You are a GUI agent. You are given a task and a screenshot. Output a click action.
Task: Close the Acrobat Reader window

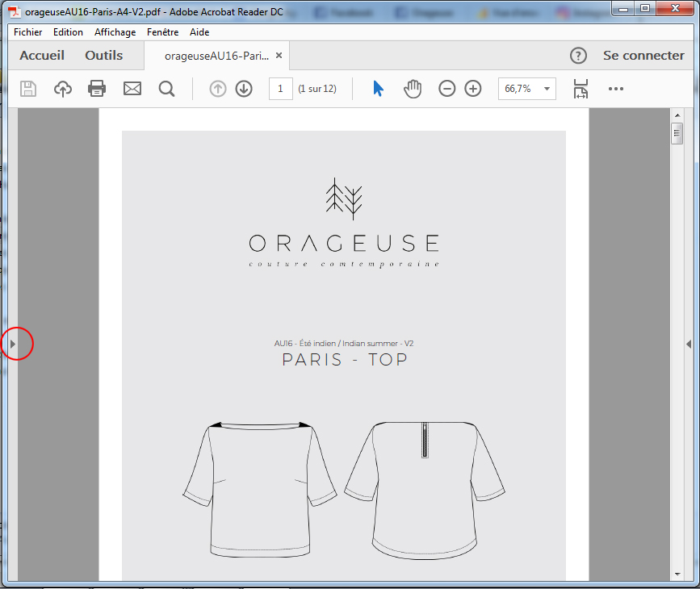click(x=676, y=9)
